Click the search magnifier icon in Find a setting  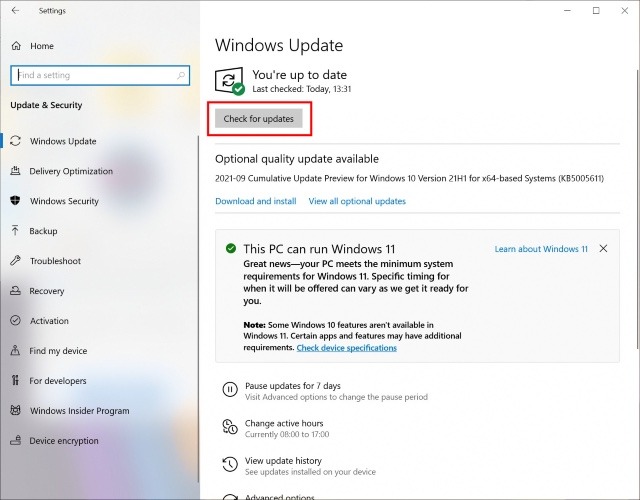[x=181, y=76]
